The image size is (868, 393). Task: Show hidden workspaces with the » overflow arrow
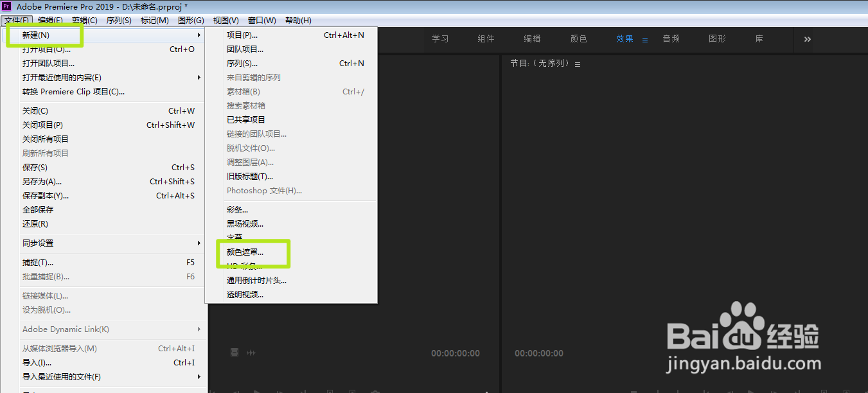pos(808,39)
